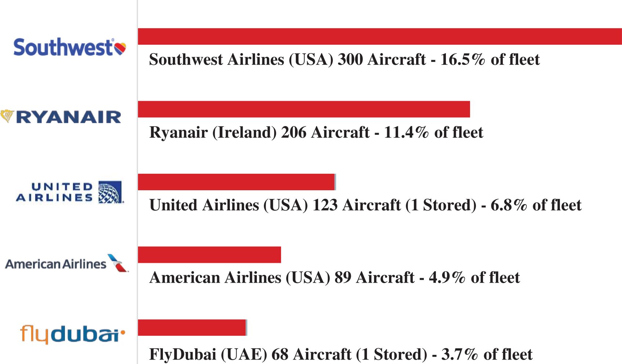Click the American Airlines eagle tail icon
Image resolution: width=622 pixels, height=364 pixels.
click(x=117, y=263)
